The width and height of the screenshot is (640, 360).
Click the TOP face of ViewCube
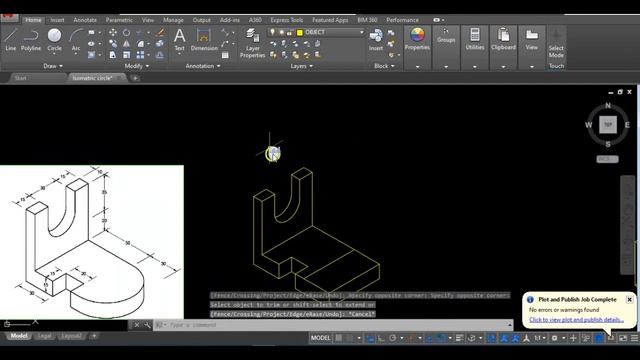[608, 124]
